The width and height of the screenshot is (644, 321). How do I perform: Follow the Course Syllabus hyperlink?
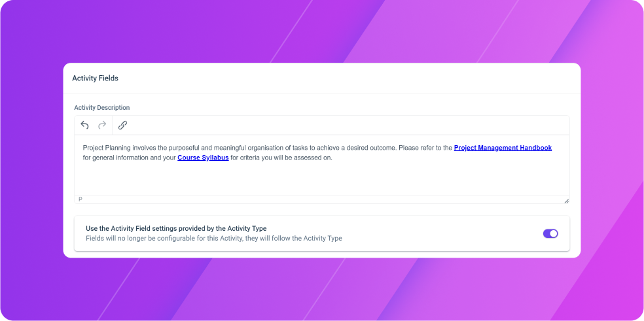pyautogui.click(x=203, y=158)
